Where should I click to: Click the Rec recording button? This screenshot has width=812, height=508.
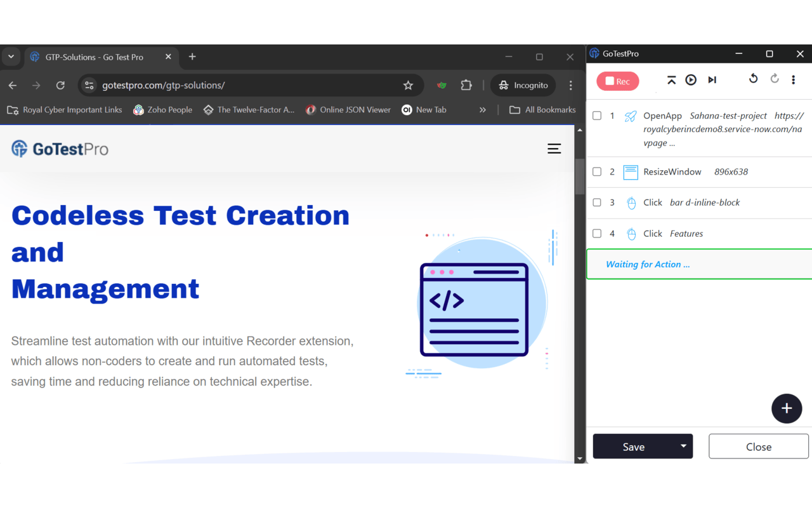(617, 81)
